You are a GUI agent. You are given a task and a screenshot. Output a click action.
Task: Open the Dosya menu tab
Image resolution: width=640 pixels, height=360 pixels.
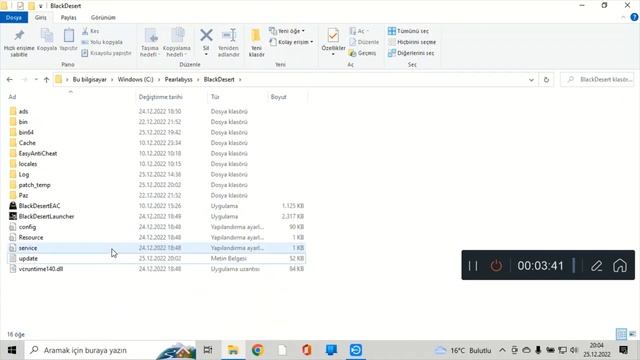click(14, 18)
